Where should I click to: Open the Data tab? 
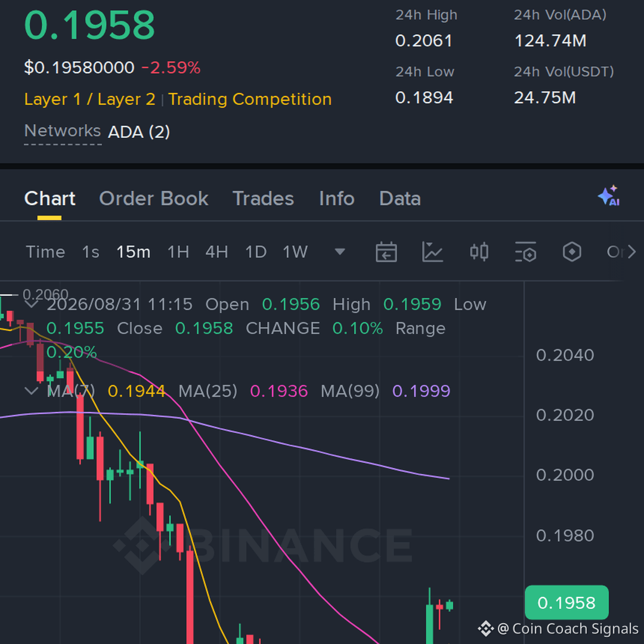click(x=400, y=199)
